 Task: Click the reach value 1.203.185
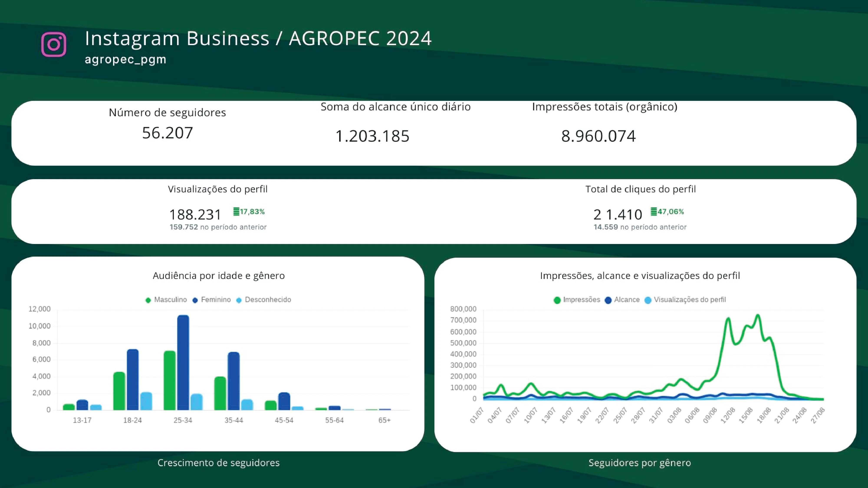[x=372, y=136]
